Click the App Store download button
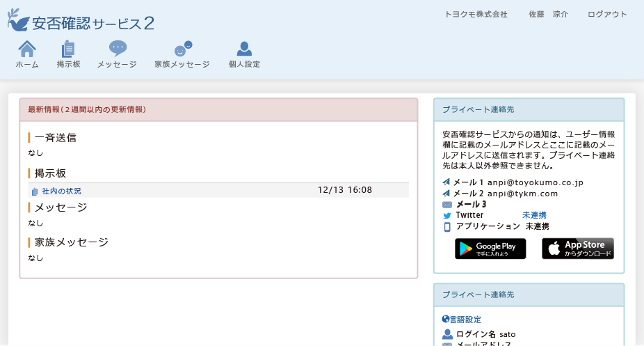Image resolution: width=644 pixels, height=346 pixels. click(x=578, y=249)
